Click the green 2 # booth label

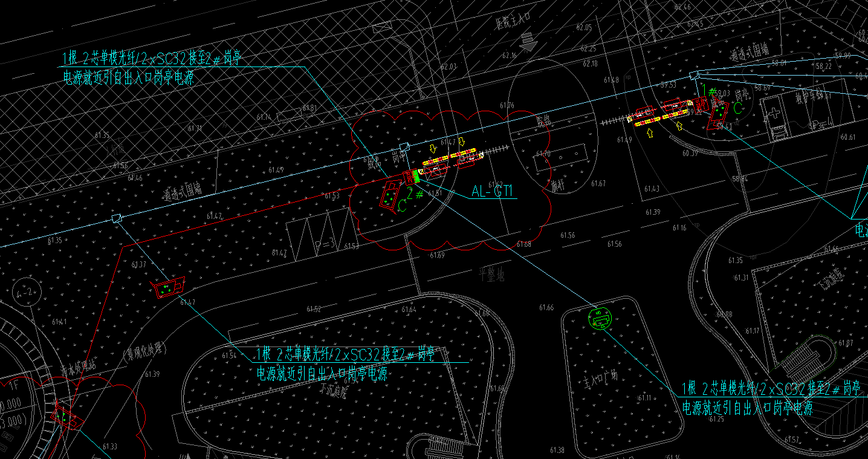click(415, 194)
